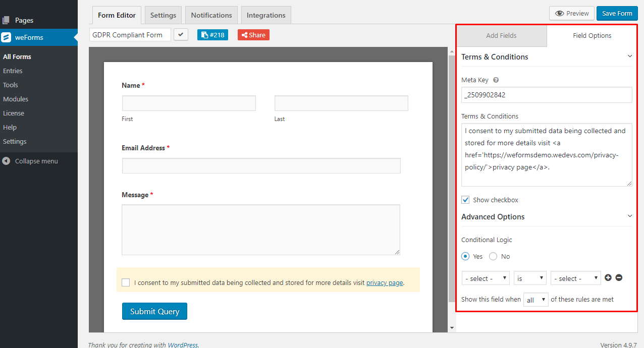Switch to the Field Options tab
The height and width of the screenshot is (348, 644).
coord(592,36)
